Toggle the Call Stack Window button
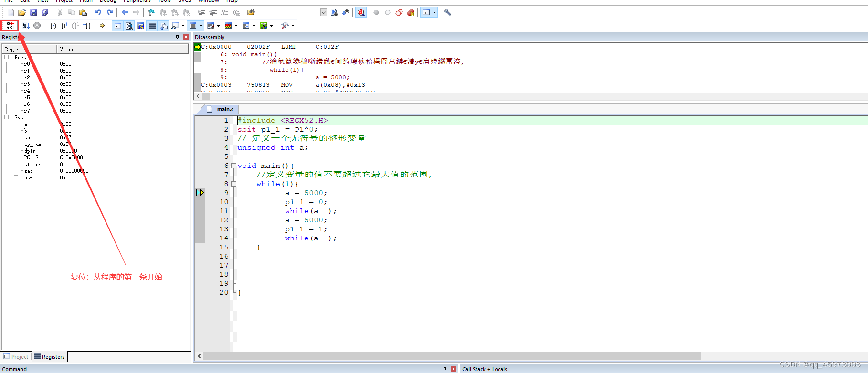The image size is (868, 373). pyautogui.click(x=164, y=26)
